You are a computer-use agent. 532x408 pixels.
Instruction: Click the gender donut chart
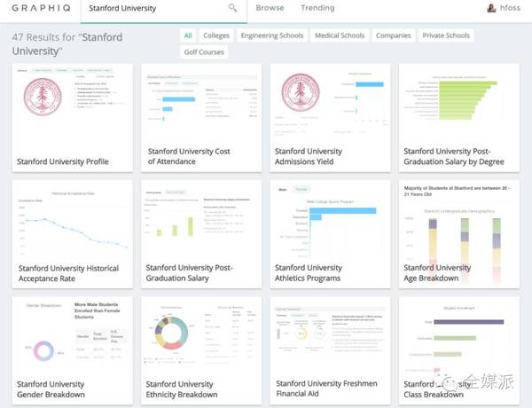(43, 350)
